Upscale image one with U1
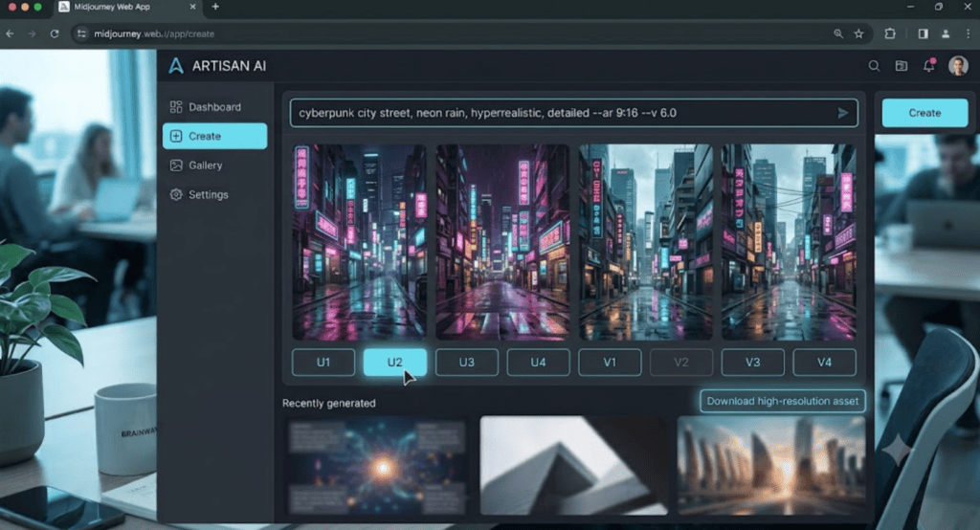Viewport: 980px width, 530px height. [323, 363]
